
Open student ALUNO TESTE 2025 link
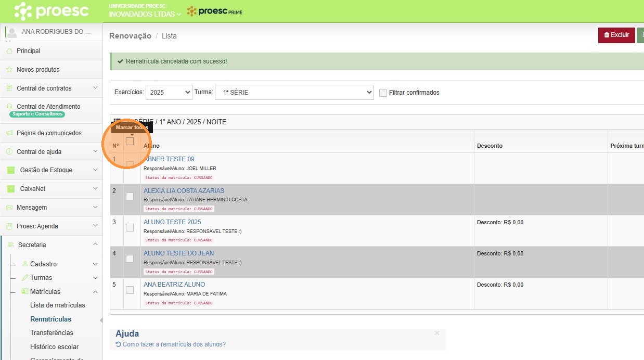(172, 222)
